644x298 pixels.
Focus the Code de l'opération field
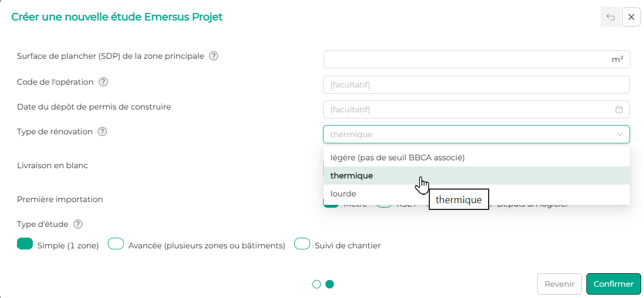tap(476, 85)
